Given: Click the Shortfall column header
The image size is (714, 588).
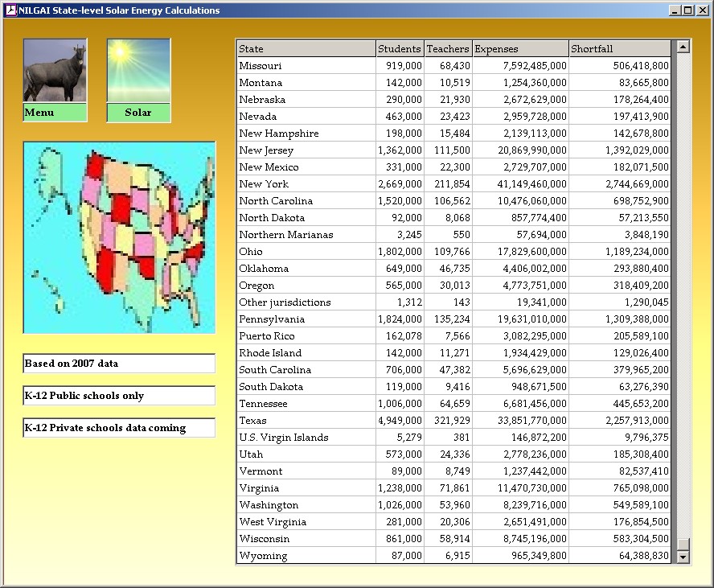Looking at the screenshot, I should [x=619, y=49].
